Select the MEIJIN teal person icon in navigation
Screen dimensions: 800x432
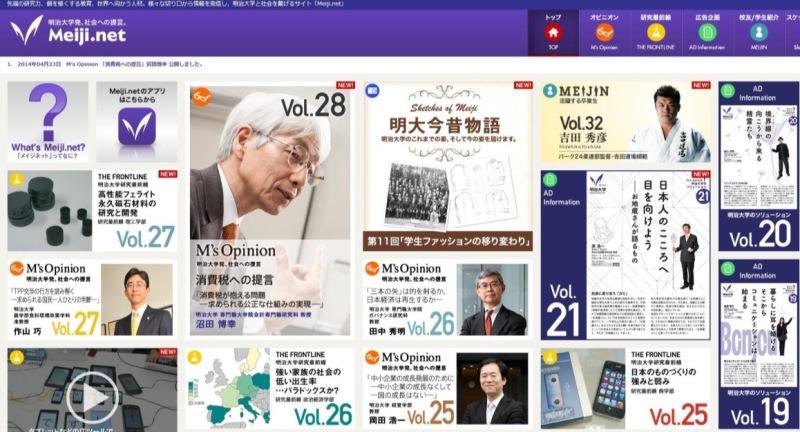click(x=759, y=33)
